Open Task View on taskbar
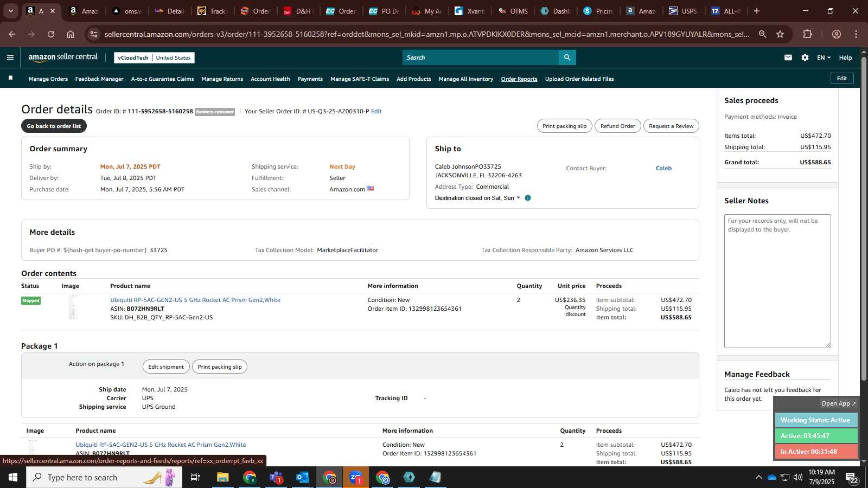Screen dimensions: 868x488 (195, 477)
